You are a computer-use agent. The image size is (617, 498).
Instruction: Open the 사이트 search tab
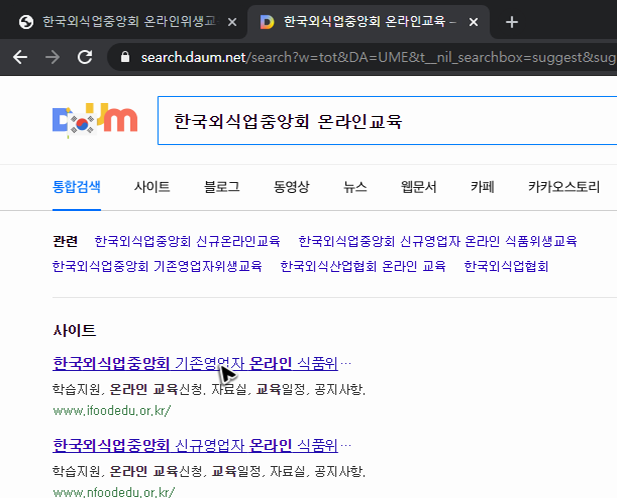coord(152,186)
